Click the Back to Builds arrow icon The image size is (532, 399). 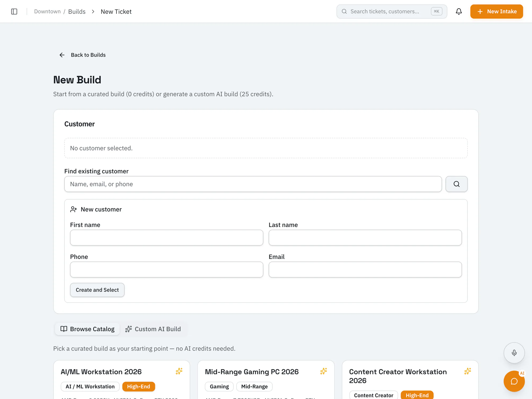pos(62,55)
